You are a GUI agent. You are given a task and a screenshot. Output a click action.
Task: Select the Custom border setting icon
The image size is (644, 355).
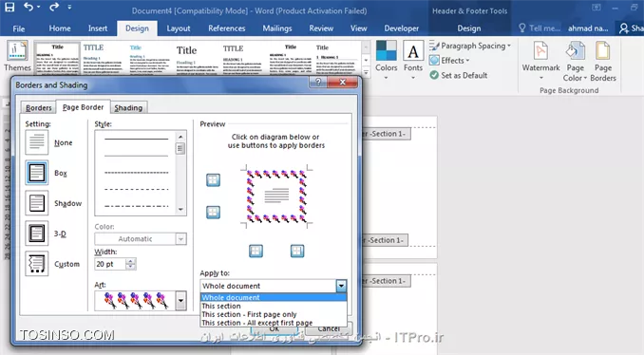coord(37,264)
